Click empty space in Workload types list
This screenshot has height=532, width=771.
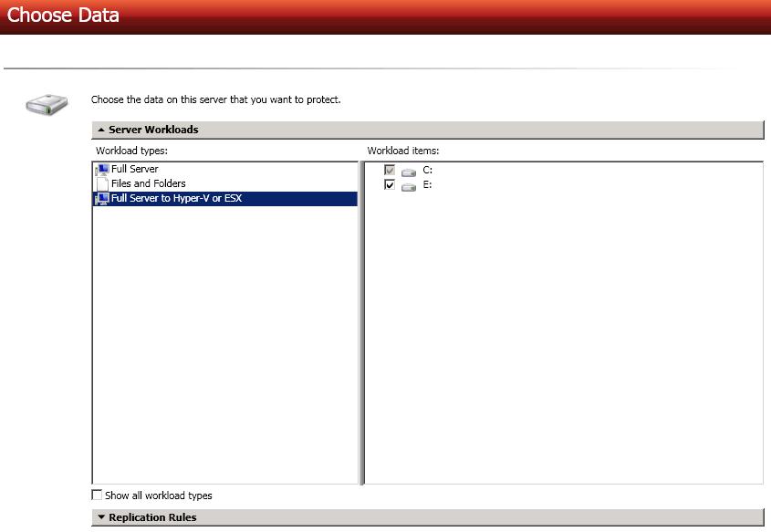[x=224, y=347]
